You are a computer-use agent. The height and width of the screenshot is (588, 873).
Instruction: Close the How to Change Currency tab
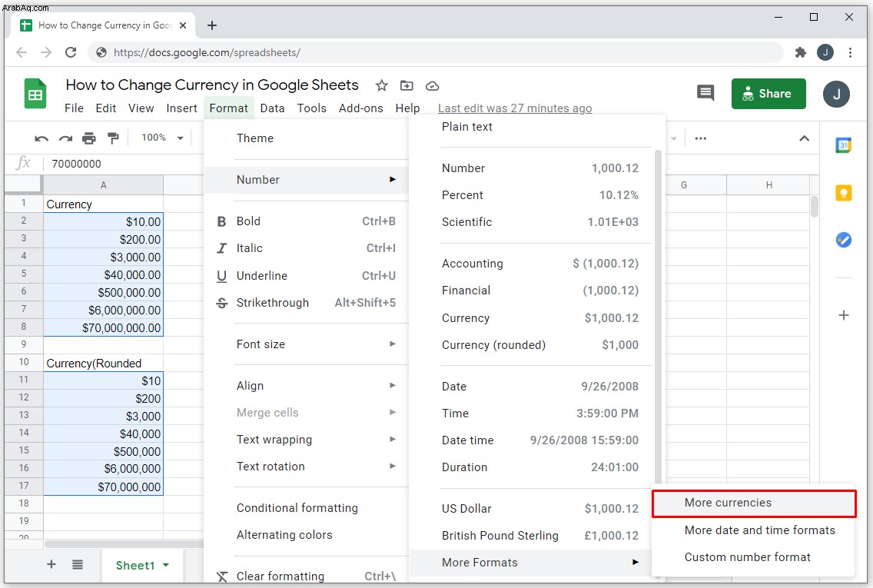click(x=183, y=25)
